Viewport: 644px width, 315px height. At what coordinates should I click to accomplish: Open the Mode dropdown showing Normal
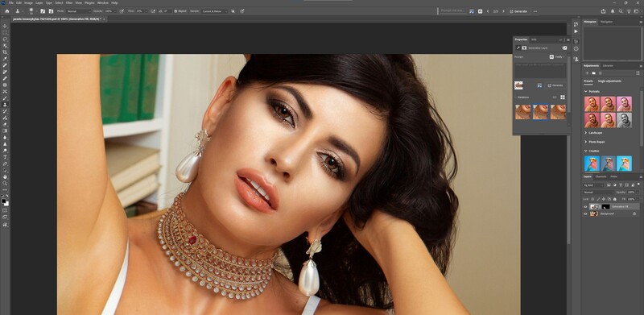(x=78, y=11)
